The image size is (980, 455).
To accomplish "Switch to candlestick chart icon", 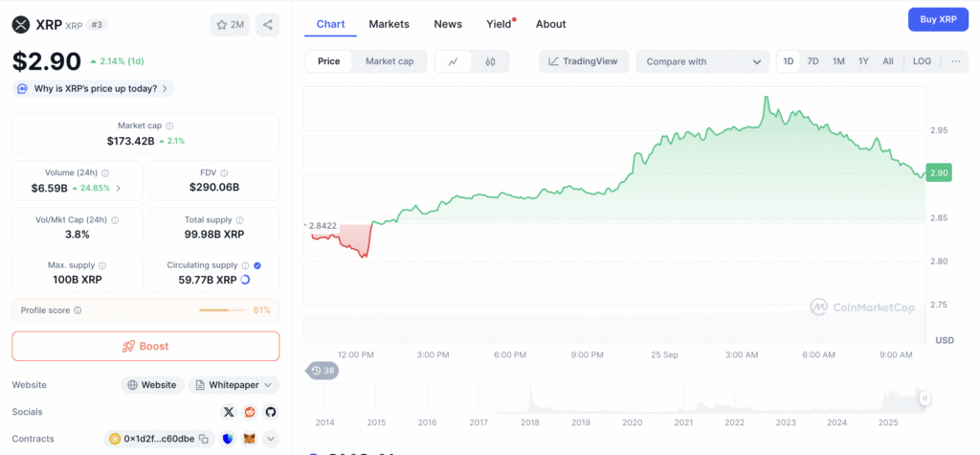I will pos(490,61).
